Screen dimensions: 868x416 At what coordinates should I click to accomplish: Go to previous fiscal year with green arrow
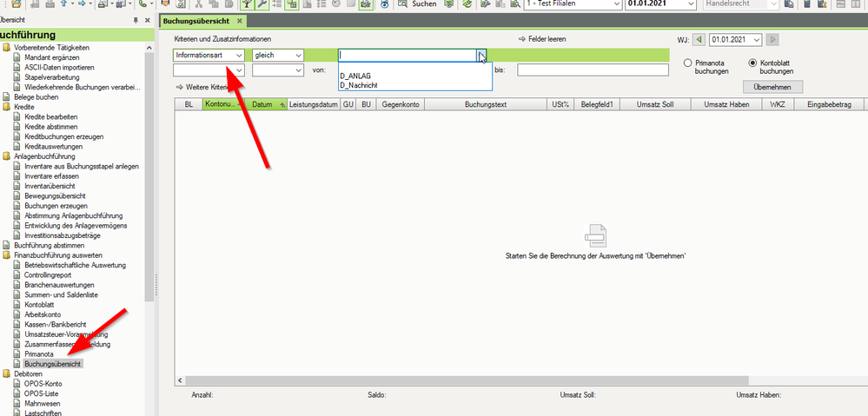[x=699, y=40]
